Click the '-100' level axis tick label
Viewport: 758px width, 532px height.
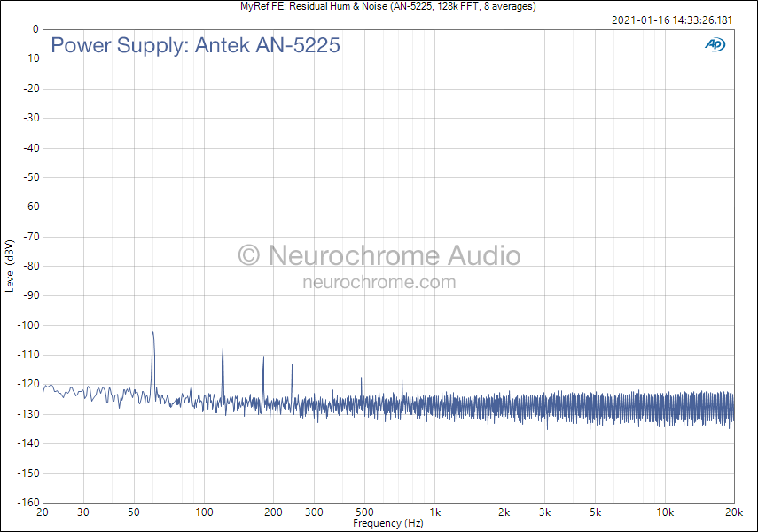click(x=28, y=325)
